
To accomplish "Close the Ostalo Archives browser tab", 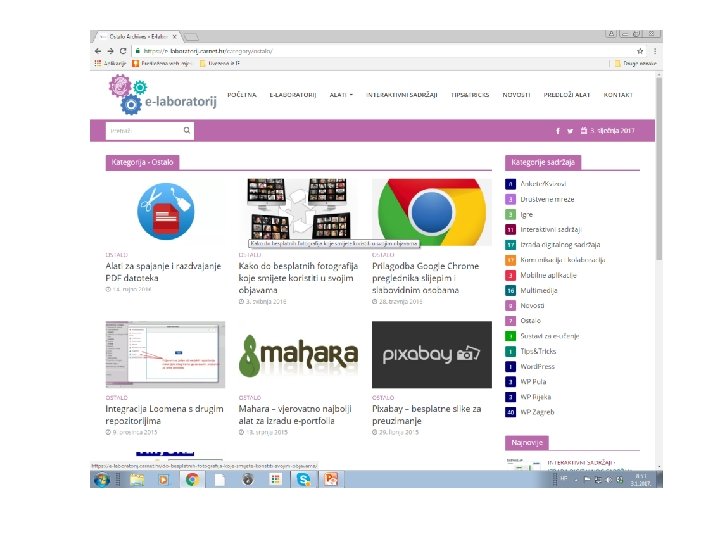I will click(174, 36).
